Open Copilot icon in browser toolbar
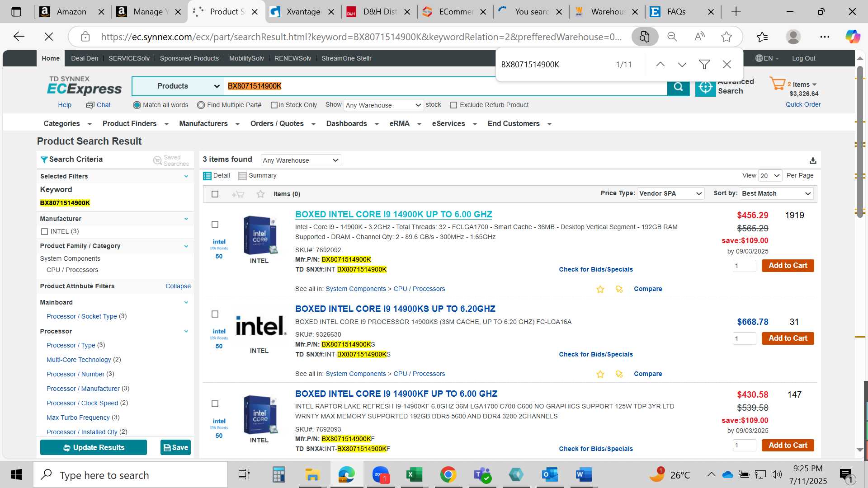The width and height of the screenshot is (868, 488). click(853, 37)
